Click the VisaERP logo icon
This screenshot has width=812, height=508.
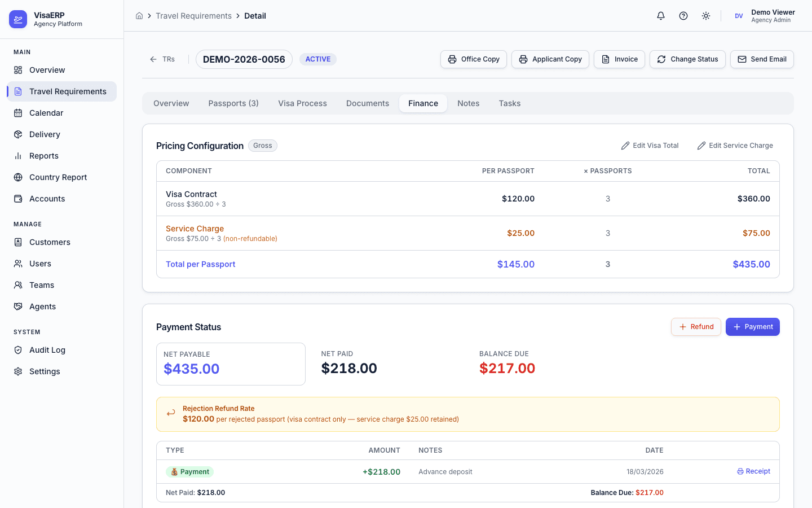[18, 19]
